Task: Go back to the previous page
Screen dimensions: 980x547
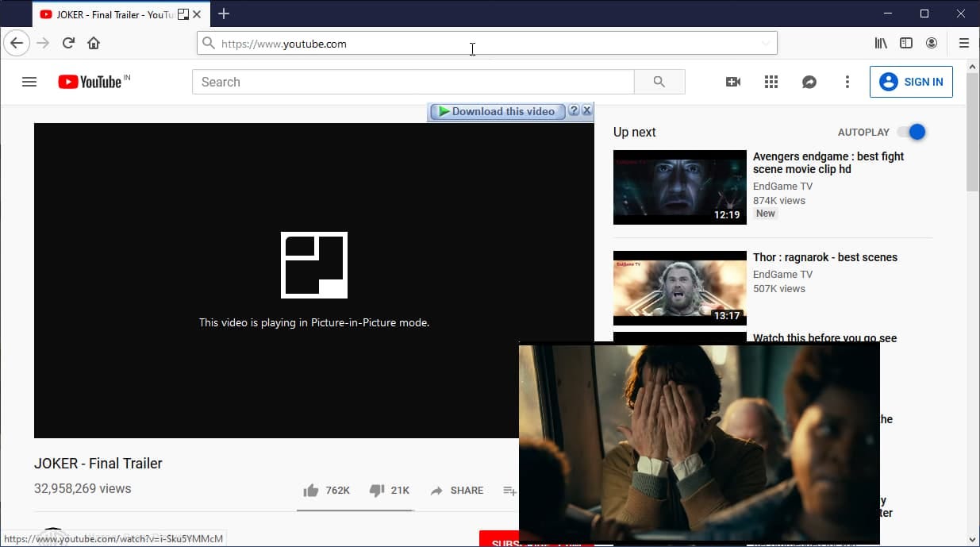Action: 17,44
